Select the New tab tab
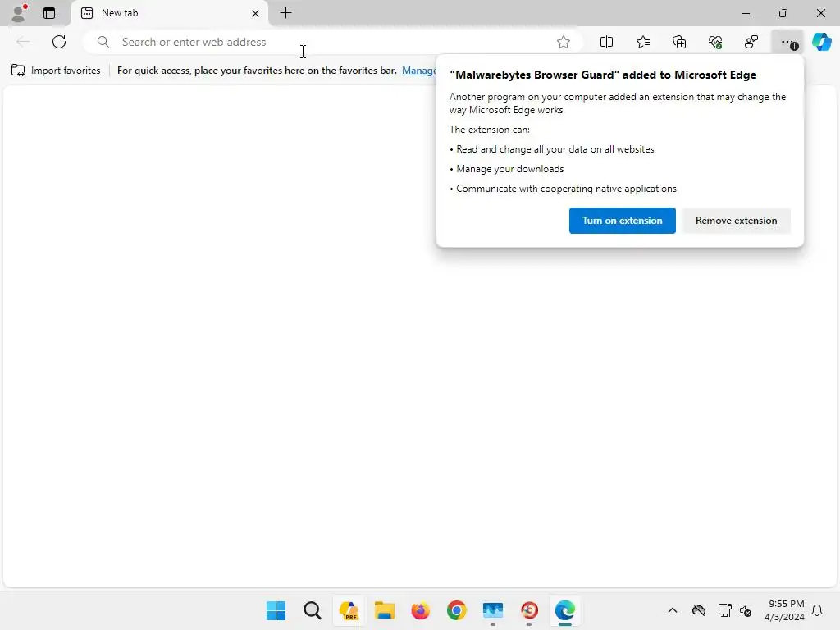This screenshot has height=630, width=840. [x=169, y=13]
